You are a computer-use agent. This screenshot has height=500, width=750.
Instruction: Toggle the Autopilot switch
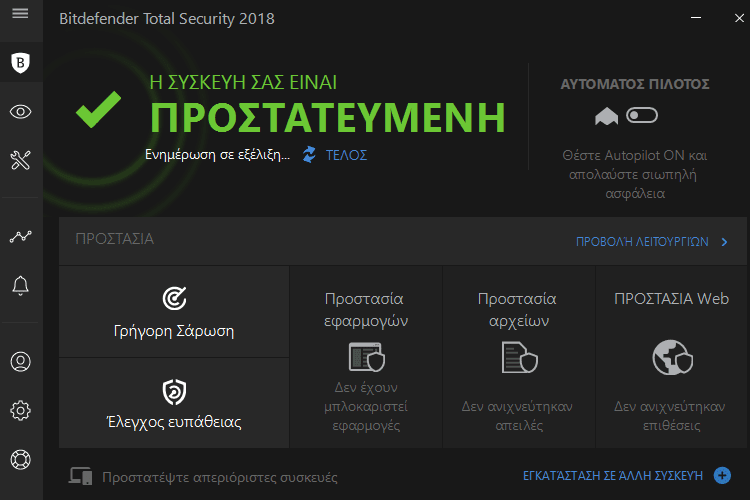642,115
